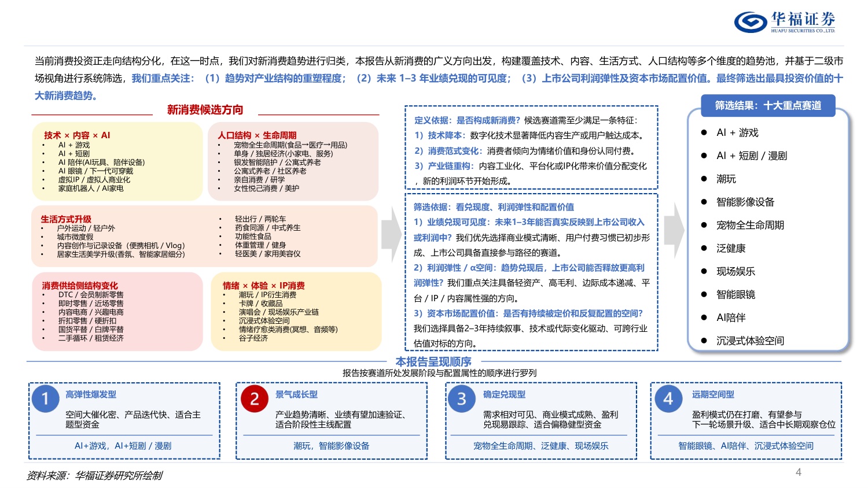Click the 银发智能陪护 / 公寓式养老 bullet
Viewport: 868px width, 488px height.
point(277,162)
